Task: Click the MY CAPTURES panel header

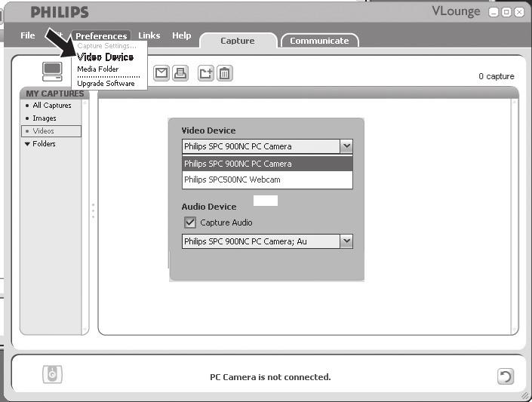Action: (x=54, y=94)
